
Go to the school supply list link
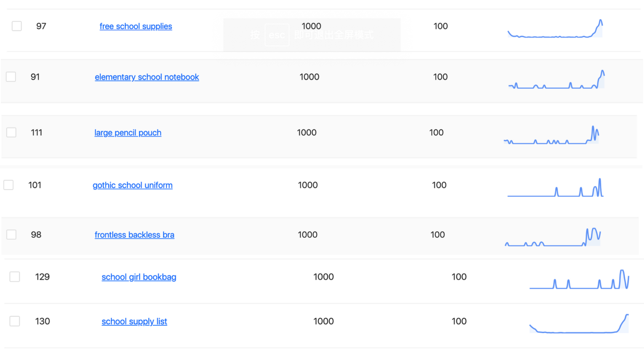tap(134, 321)
